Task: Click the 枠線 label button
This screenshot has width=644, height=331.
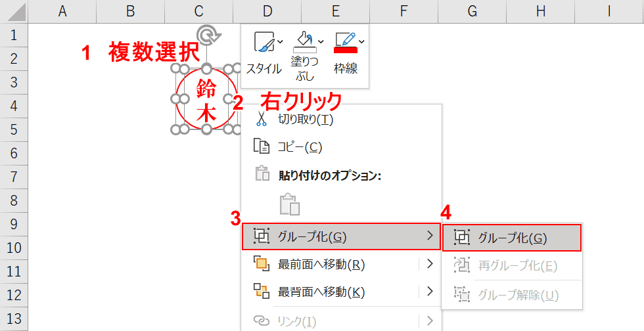Action: pos(346,68)
